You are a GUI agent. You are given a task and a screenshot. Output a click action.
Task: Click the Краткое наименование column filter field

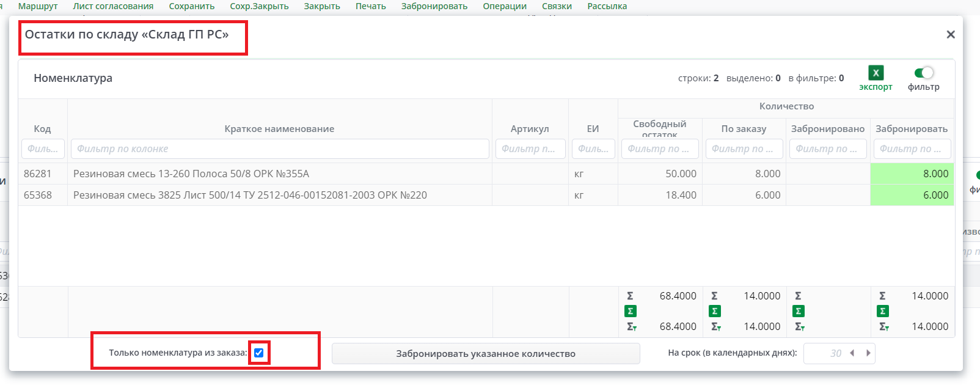280,148
